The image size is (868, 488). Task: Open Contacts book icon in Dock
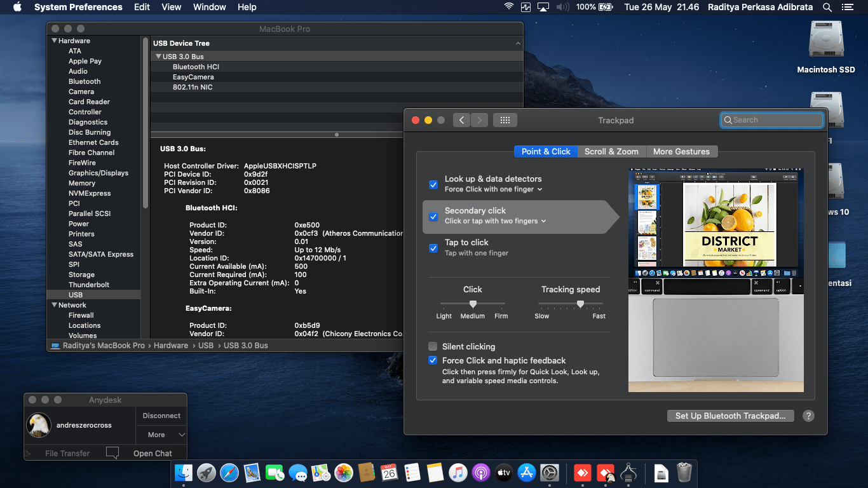click(x=367, y=473)
